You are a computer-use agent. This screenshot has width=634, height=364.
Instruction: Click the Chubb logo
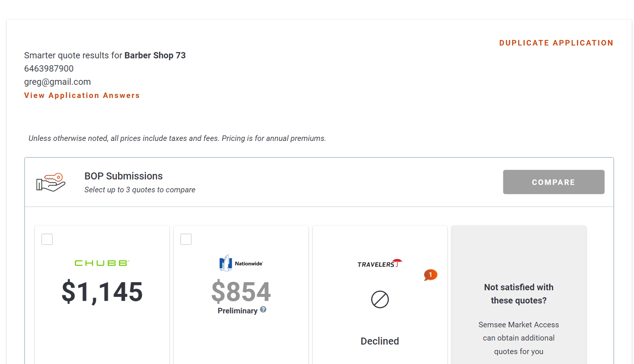click(x=102, y=263)
